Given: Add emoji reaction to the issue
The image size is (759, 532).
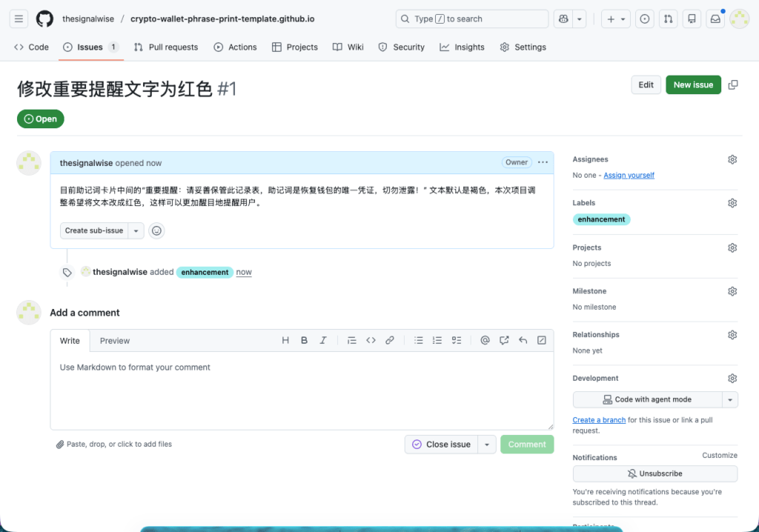Looking at the screenshot, I should click(x=156, y=230).
